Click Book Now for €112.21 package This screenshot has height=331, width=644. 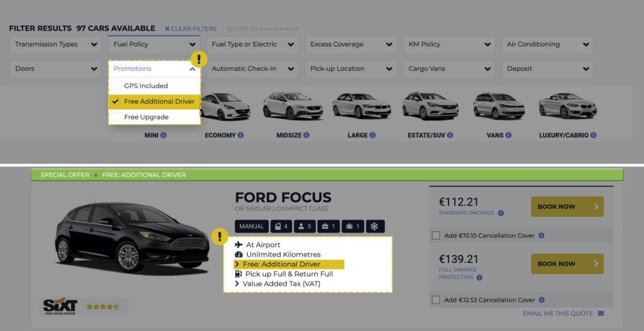point(567,207)
